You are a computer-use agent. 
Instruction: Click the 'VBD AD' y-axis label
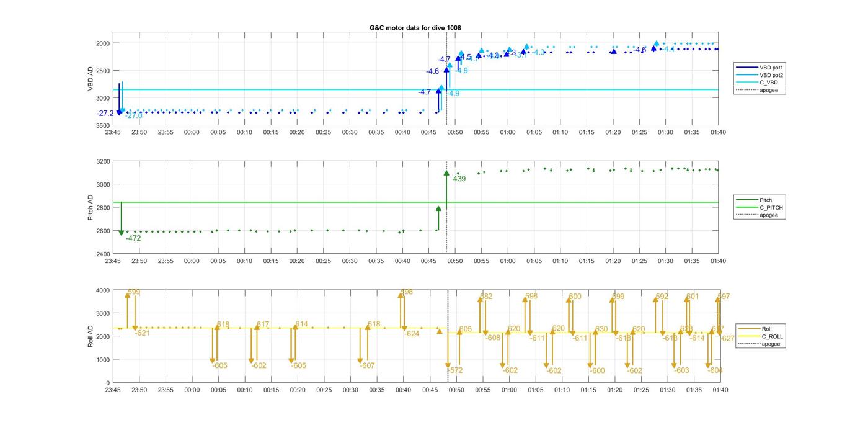(91, 79)
